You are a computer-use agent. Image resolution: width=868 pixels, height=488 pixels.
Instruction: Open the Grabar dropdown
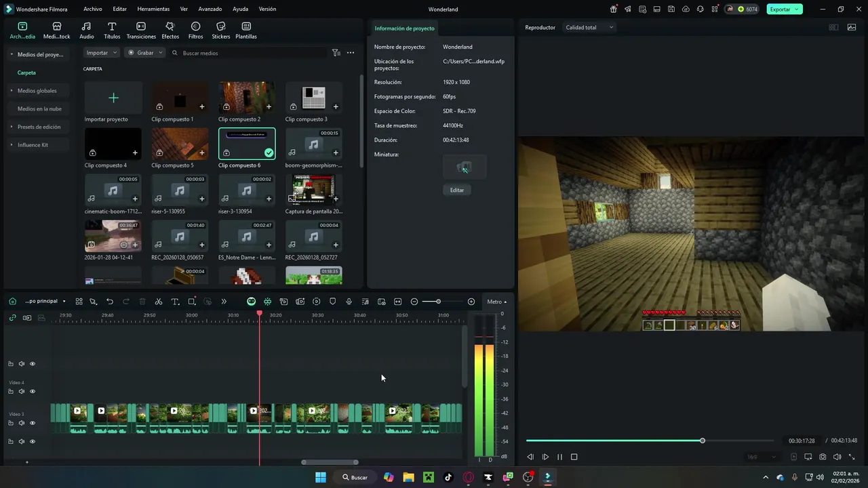click(x=145, y=53)
